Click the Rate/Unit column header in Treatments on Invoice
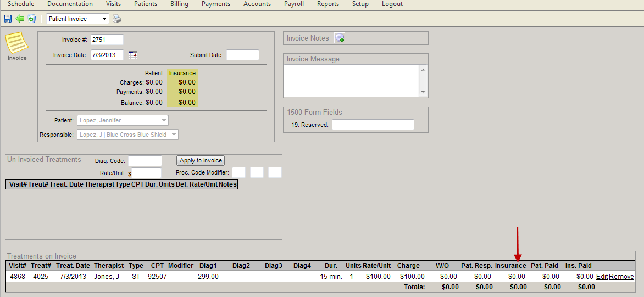This screenshot has height=297, width=644. [376, 265]
